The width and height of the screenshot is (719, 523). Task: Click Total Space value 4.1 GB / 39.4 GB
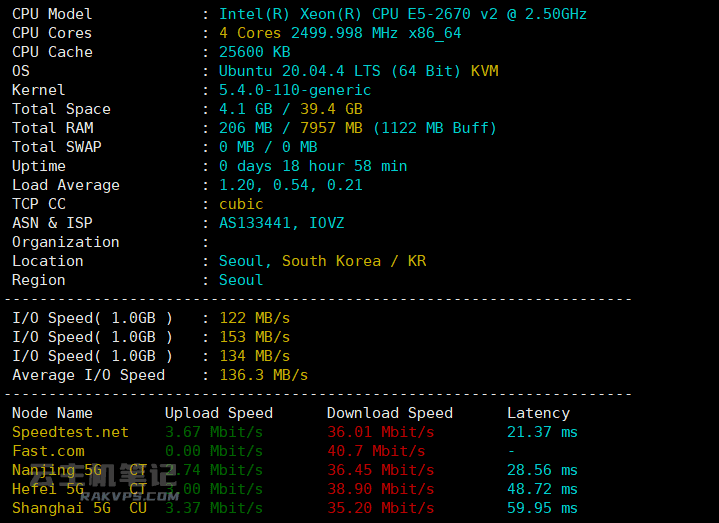pyautogui.click(x=291, y=109)
